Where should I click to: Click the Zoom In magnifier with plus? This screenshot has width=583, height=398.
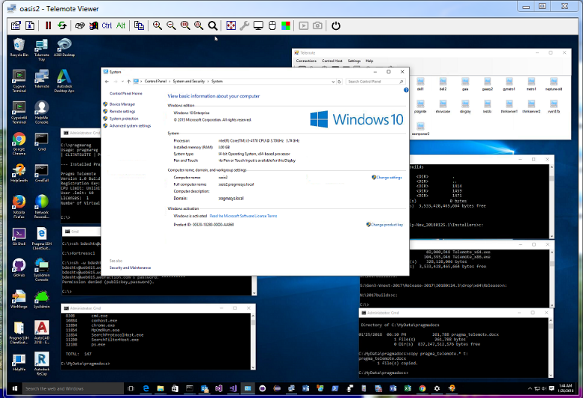(x=157, y=26)
